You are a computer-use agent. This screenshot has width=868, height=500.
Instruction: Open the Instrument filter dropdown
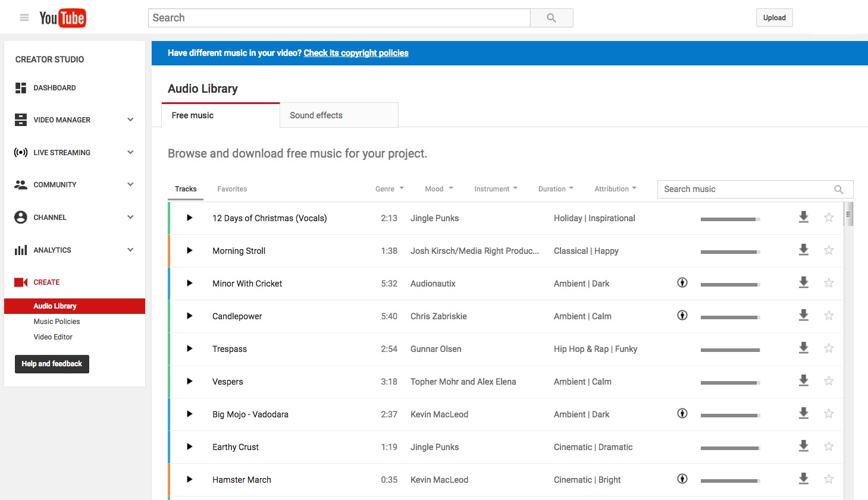tap(496, 189)
